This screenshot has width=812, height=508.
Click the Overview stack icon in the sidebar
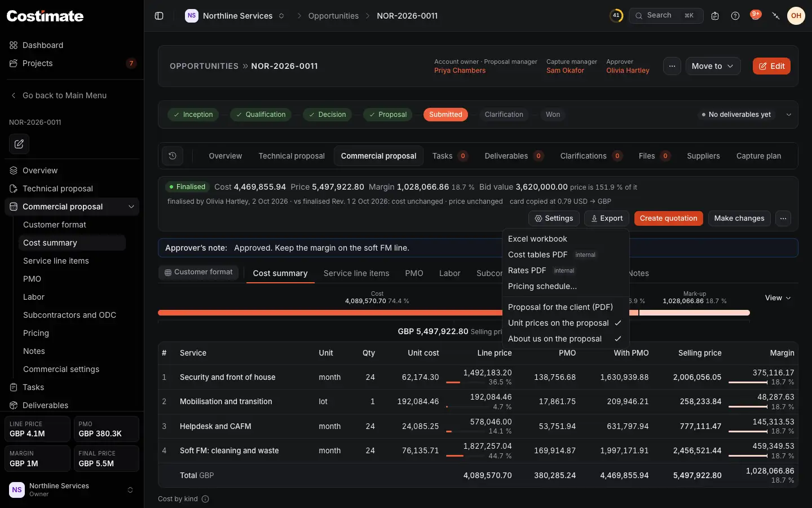pyautogui.click(x=14, y=170)
